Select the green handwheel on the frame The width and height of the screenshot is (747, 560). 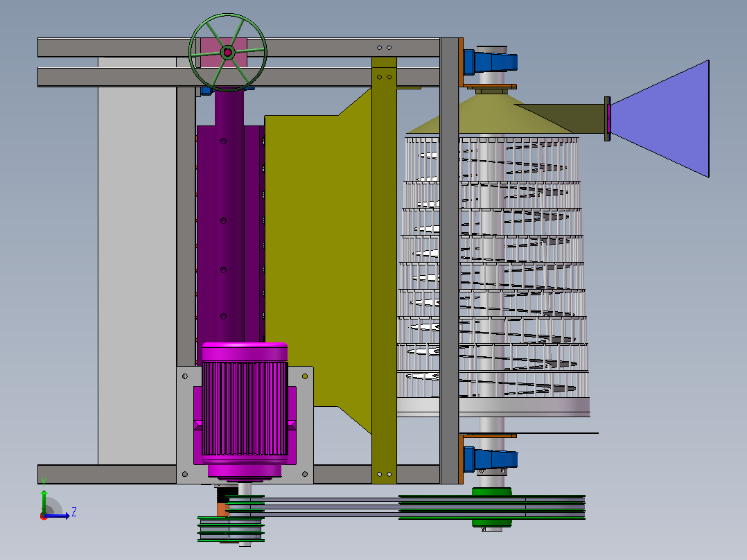click(x=228, y=53)
